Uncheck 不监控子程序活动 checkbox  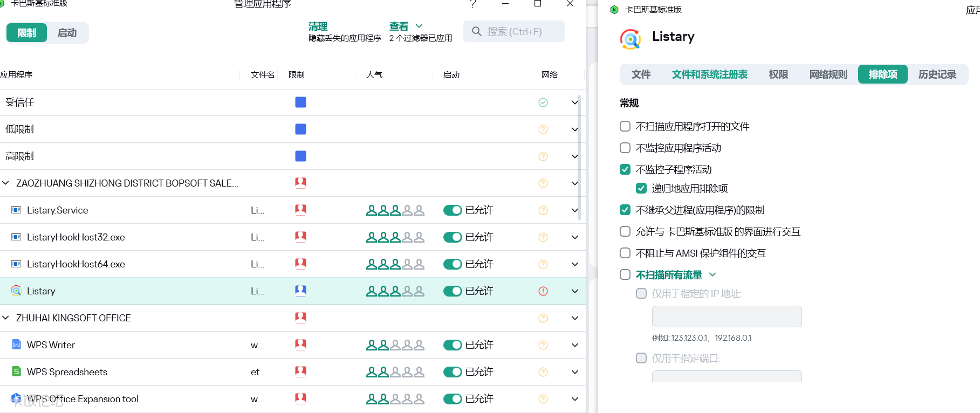coord(625,169)
